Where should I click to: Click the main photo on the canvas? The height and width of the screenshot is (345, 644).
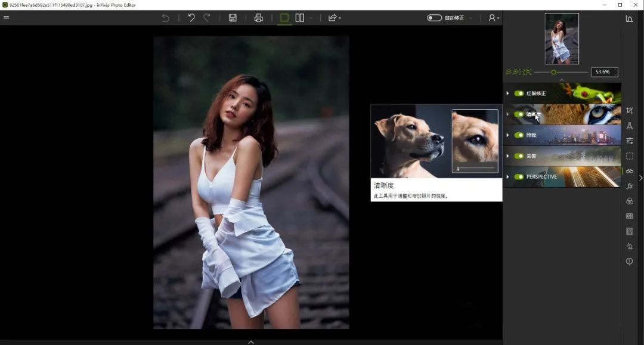[x=252, y=182]
